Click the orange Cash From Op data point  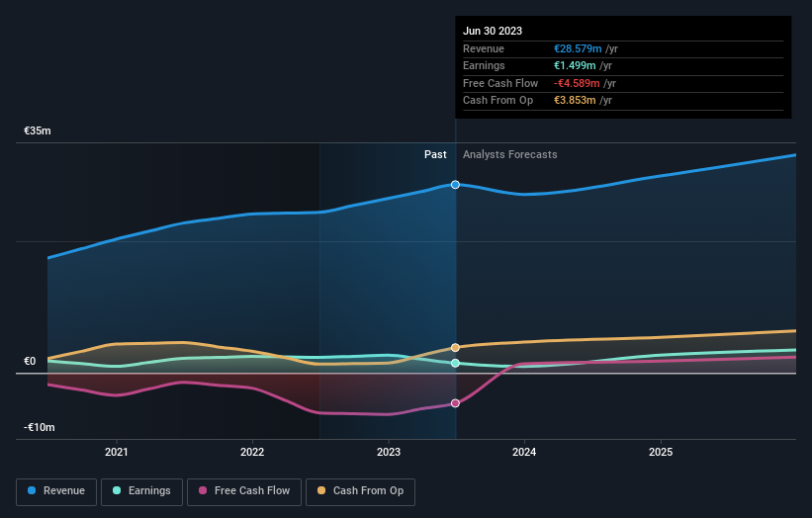click(455, 348)
